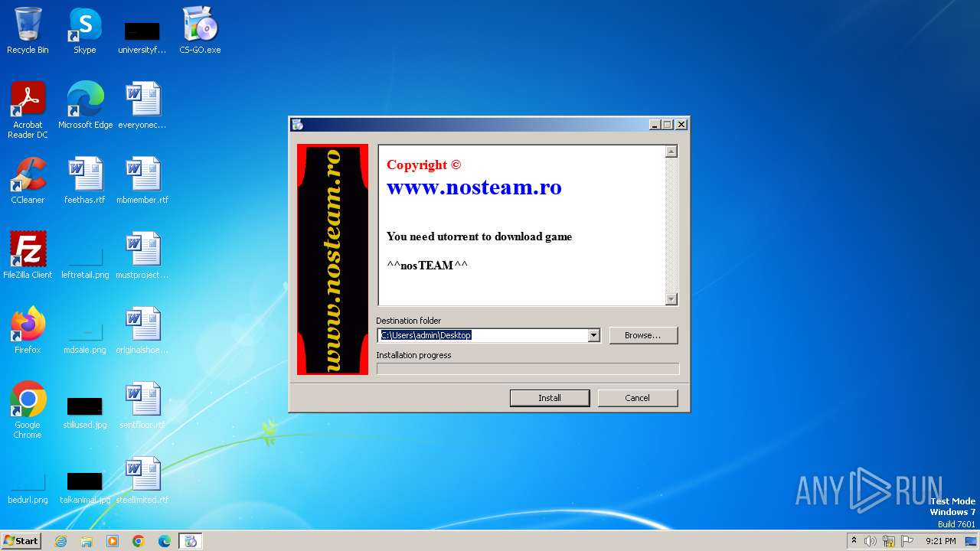Launch Skype from the desktop
The height and width of the screenshot is (551, 980).
[85, 31]
